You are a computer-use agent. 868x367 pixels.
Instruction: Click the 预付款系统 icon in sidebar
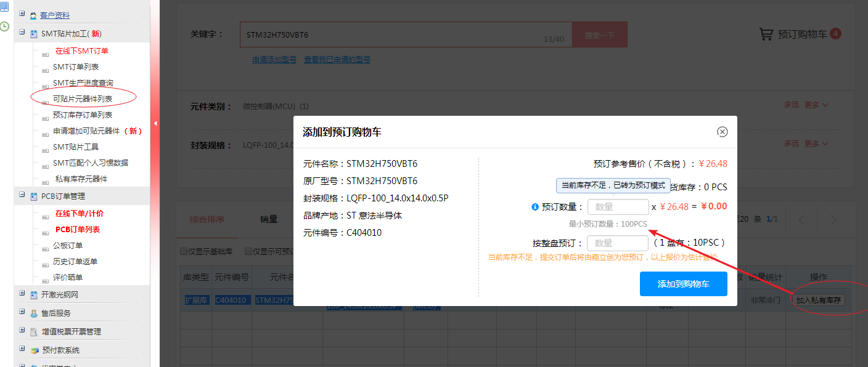pyautogui.click(x=34, y=350)
